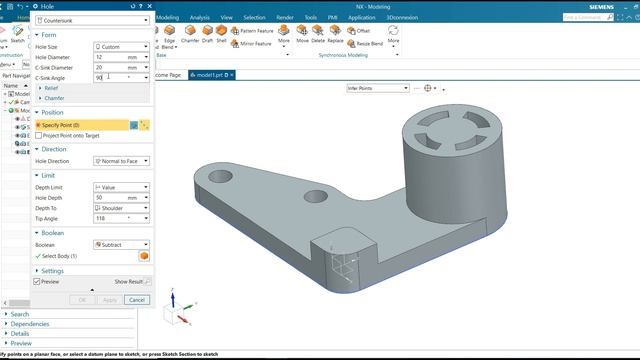Viewport: 640px width, 360px height.
Task: Open the Countersunk hole type dropdown
Action: (x=92, y=20)
